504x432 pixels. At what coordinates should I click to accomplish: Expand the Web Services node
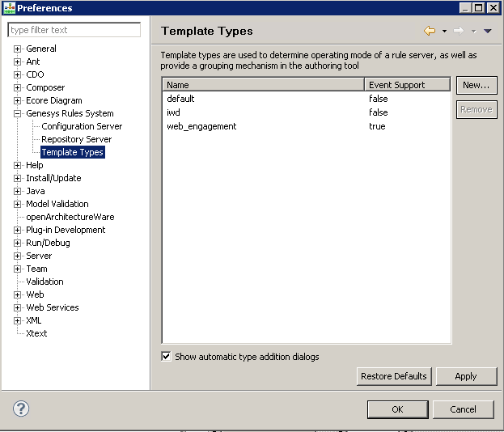point(17,307)
